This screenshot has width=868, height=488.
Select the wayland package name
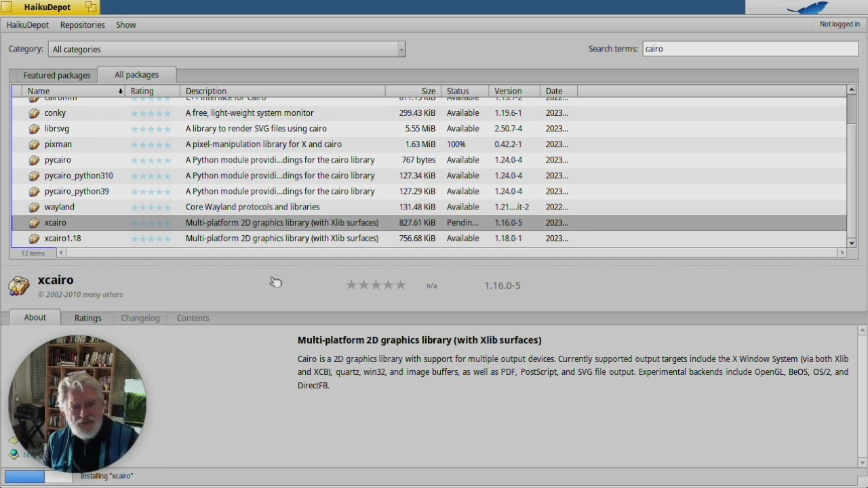click(60, 207)
